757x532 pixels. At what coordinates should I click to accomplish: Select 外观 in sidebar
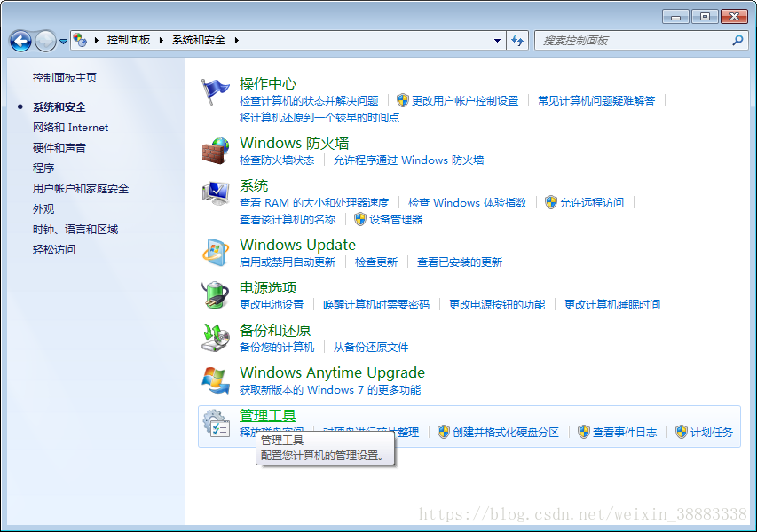(43, 209)
